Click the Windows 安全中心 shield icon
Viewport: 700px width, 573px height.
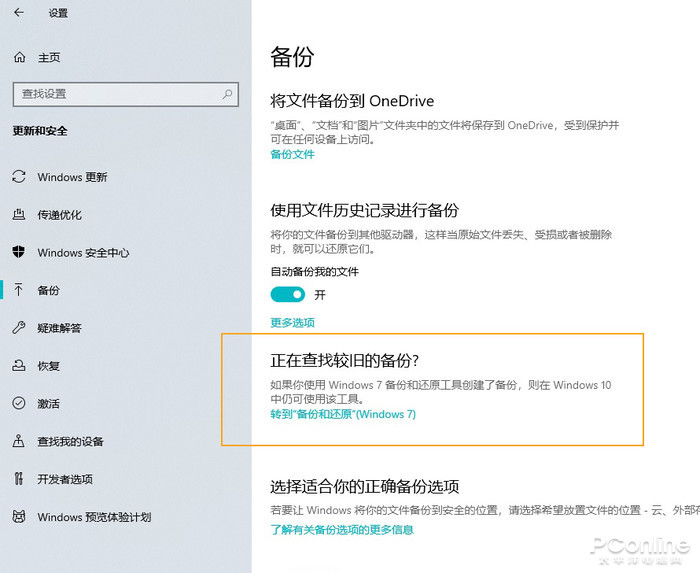[18, 253]
